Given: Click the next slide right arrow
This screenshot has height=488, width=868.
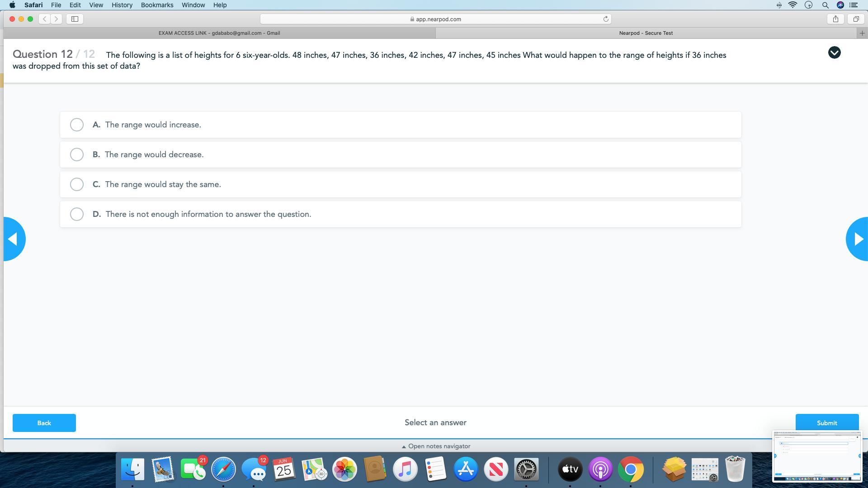Looking at the screenshot, I should tap(858, 239).
